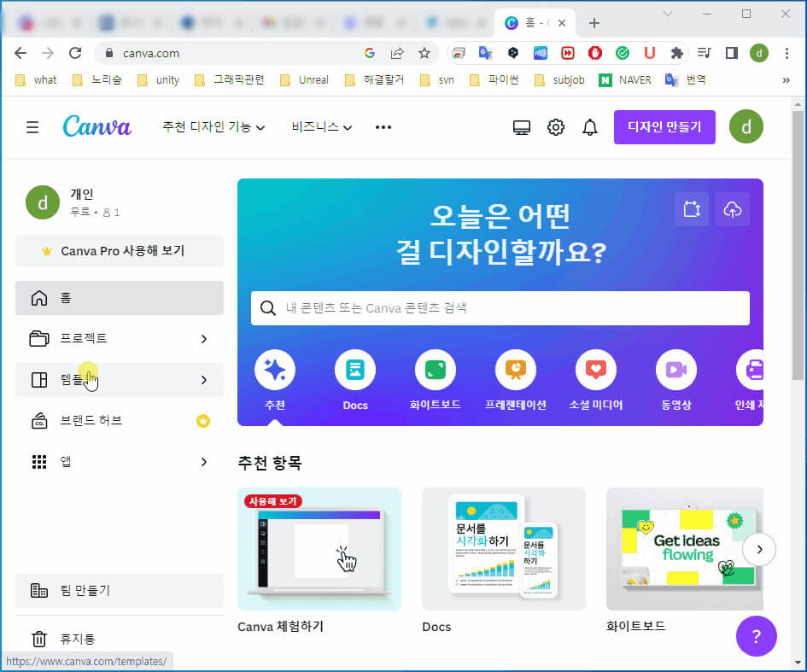Click Canva Pro 사용해 보기 button

tap(120, 251)
